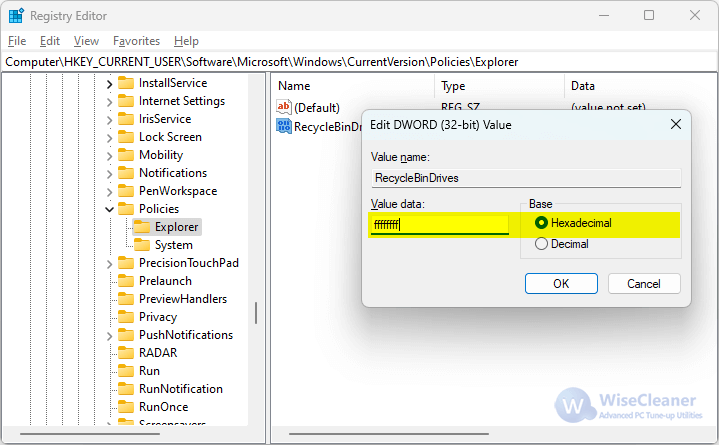
Task: Select the InstallService folder icon
Action: pos(126,83)
